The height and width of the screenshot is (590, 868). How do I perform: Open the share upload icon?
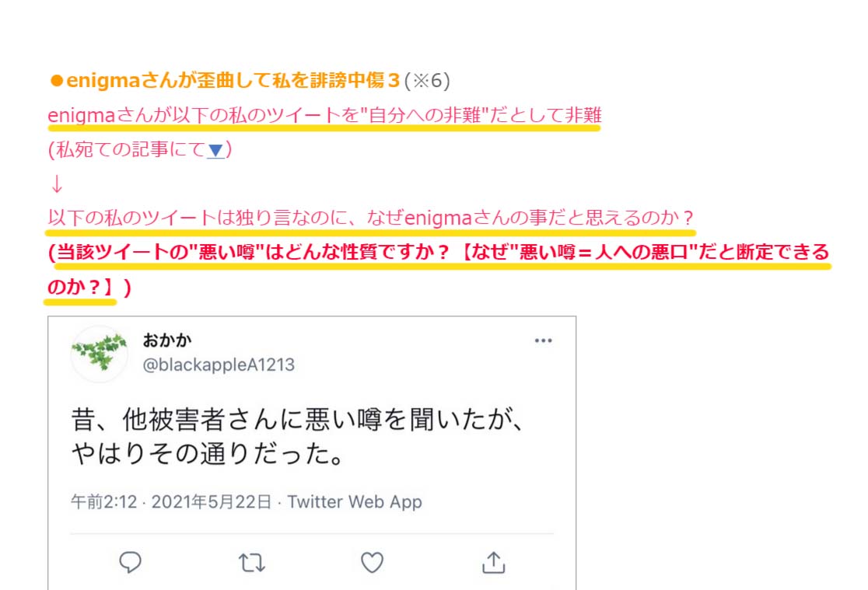(x=493, y=562)
